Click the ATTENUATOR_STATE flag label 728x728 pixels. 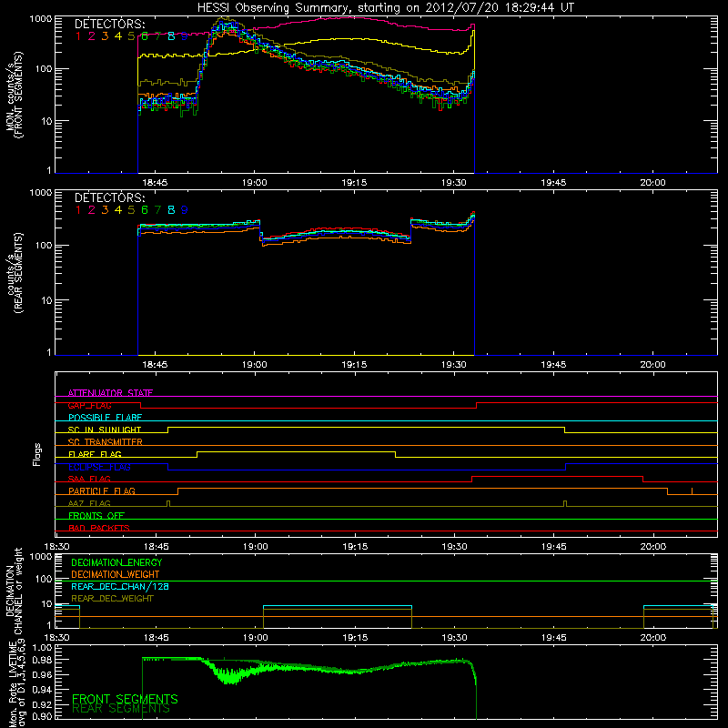point(110,393)
